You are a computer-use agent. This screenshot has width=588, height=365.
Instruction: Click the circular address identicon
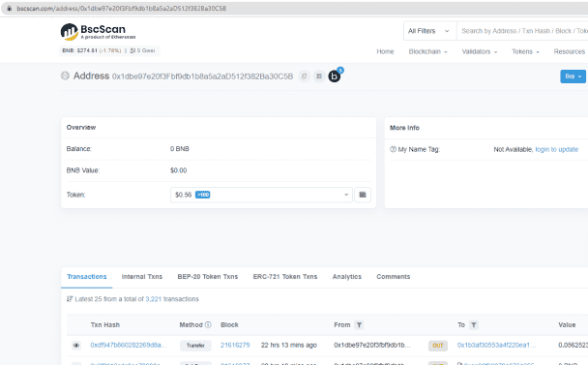pos(65,76)
